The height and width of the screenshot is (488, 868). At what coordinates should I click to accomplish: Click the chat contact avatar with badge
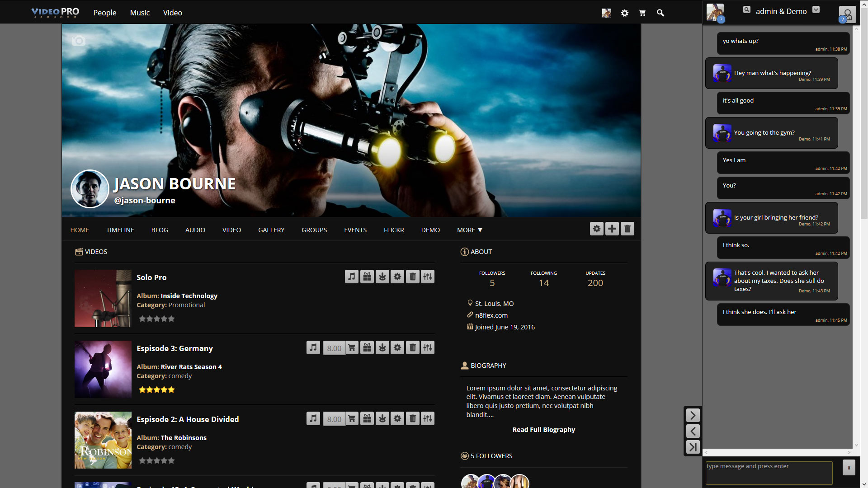coord(715,13)
